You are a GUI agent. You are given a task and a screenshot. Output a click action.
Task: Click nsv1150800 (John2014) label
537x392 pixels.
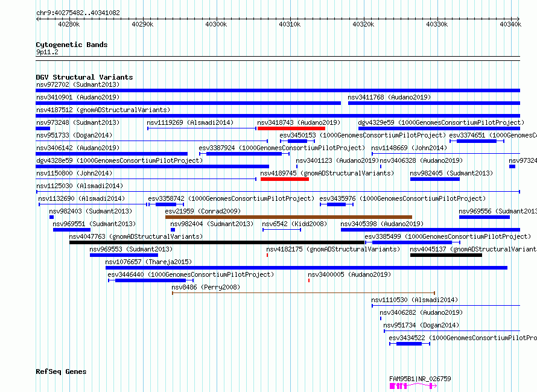click(x=74, y=173)
